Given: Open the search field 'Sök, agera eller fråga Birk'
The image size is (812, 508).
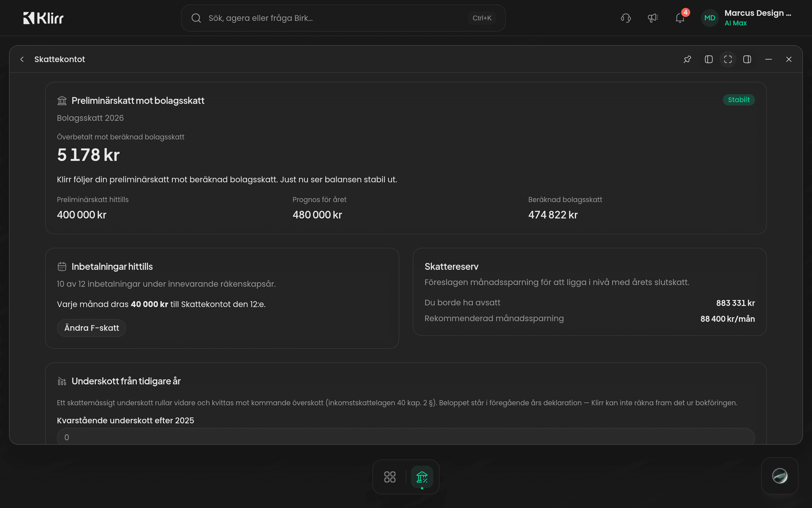Looking at the screenshot, I should tap(343, 18).
